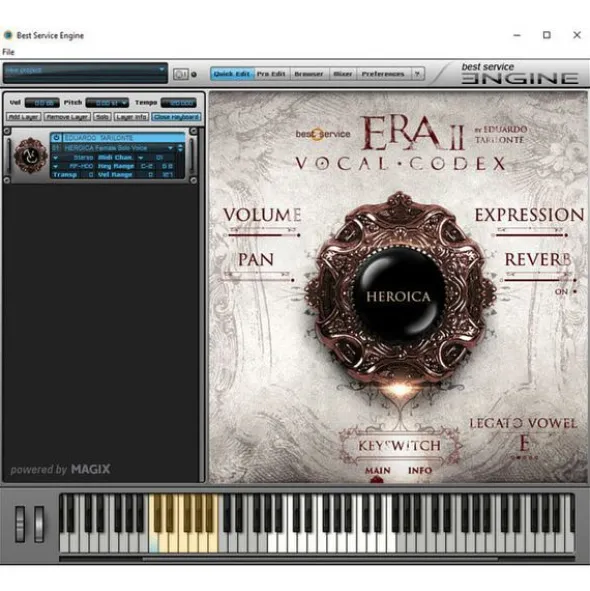Click the question mark help tab
590x591 pixels.
417,74
